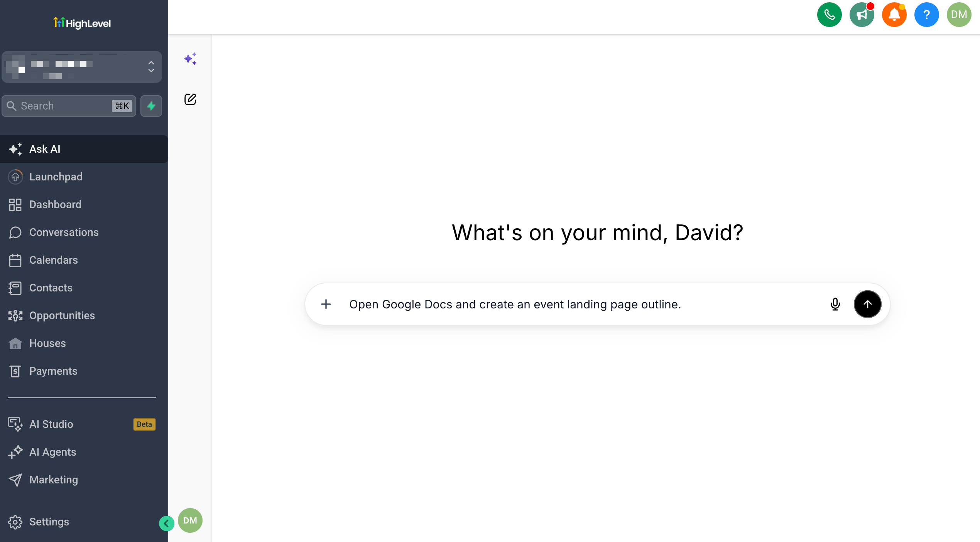Click the blue help question mark icon
Image resolution: width=980 pixels, height=542 pixels.
(x=926, y=15)
